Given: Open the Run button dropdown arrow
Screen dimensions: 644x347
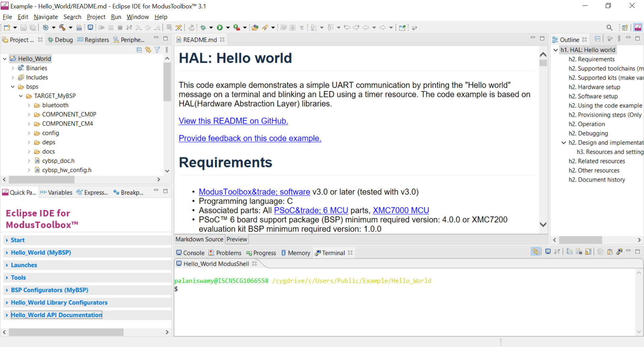Looking at the screenshot, I should tap(228, 28).
